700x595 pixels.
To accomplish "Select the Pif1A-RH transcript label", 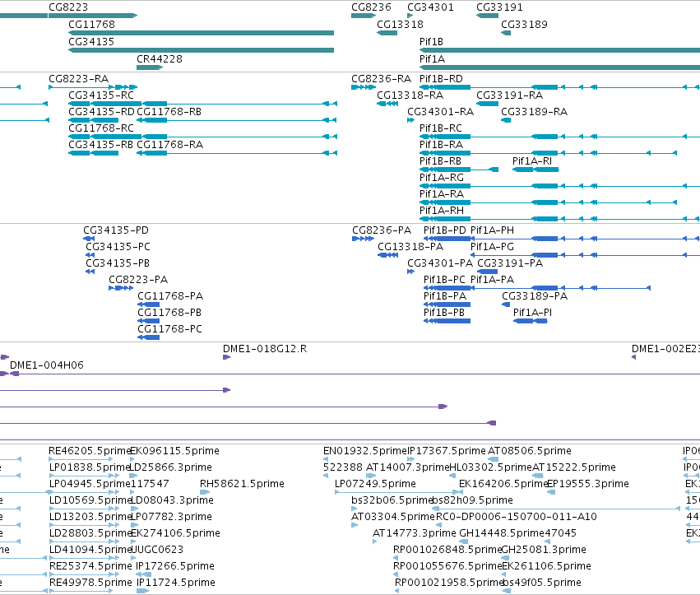I will [x=442, y=211].
